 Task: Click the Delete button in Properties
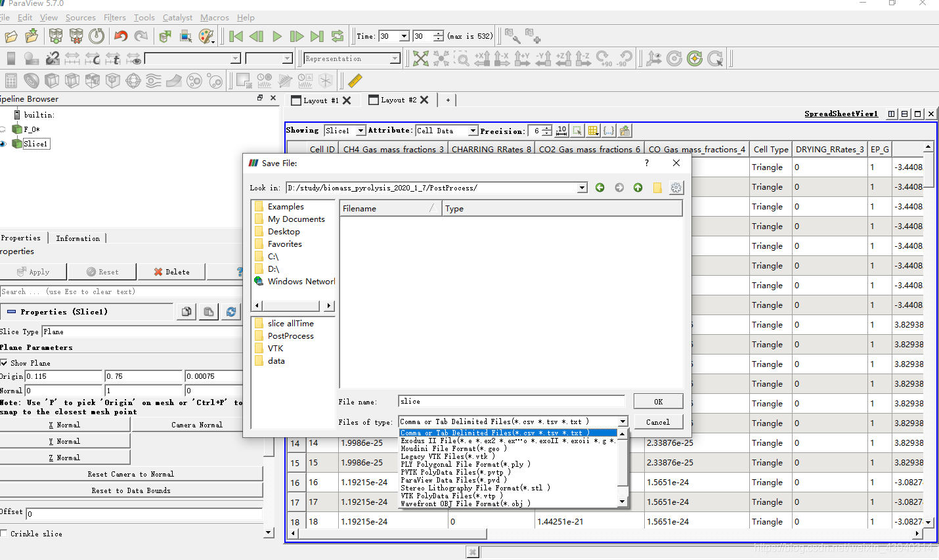(171, 272)
